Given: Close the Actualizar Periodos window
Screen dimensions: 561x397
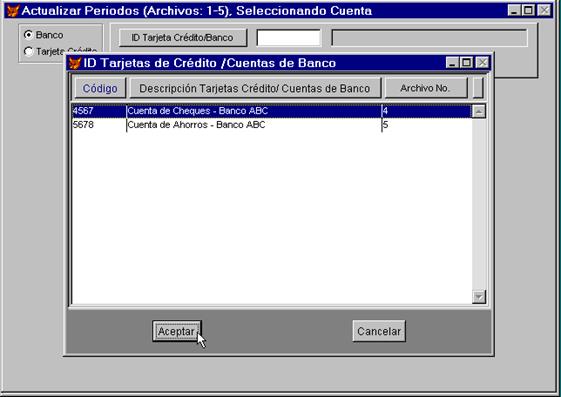Looking at the screenshot, I should tap(545, 10).
